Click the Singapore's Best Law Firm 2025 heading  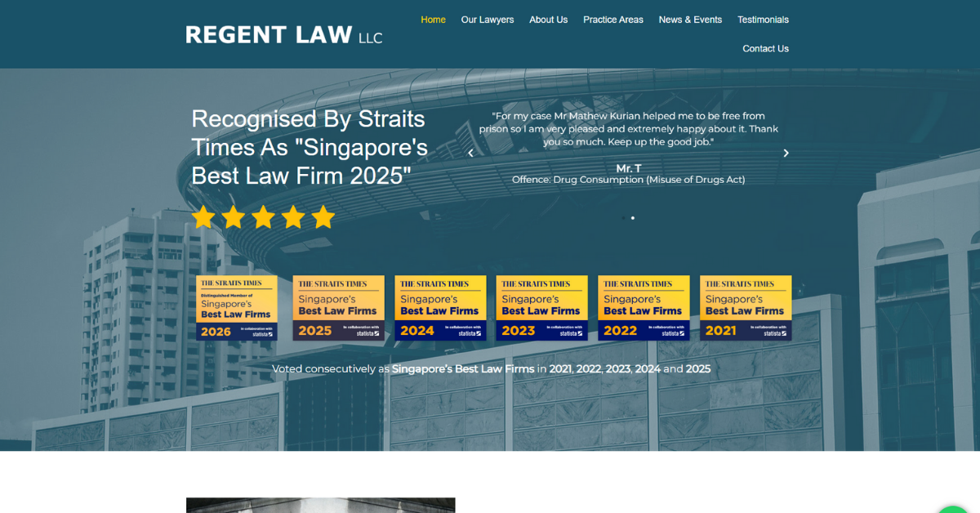[x=310, y=147]
